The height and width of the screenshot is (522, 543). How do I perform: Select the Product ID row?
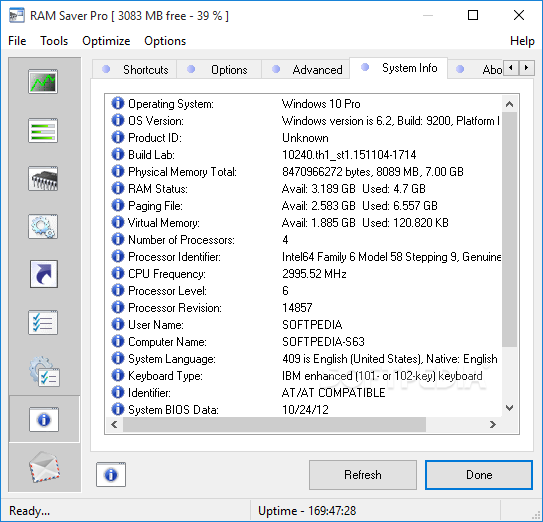(304, 138)
